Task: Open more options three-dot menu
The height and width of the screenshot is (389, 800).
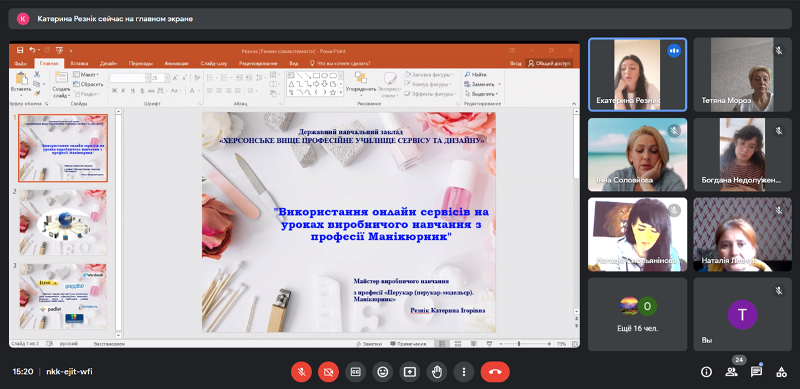Action: (x=464, y=372)
